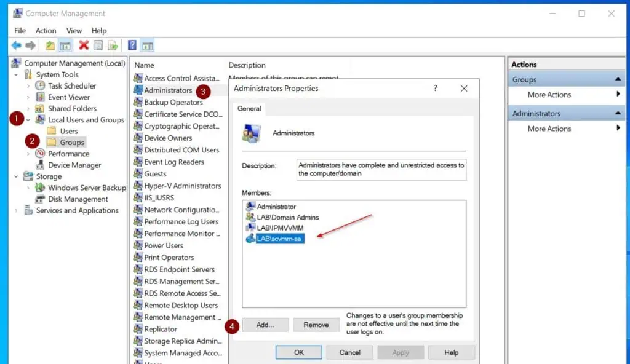The image size is (630, 364).
Task: Click the Administrator member user icon
Action: click(x=250, y=206)
